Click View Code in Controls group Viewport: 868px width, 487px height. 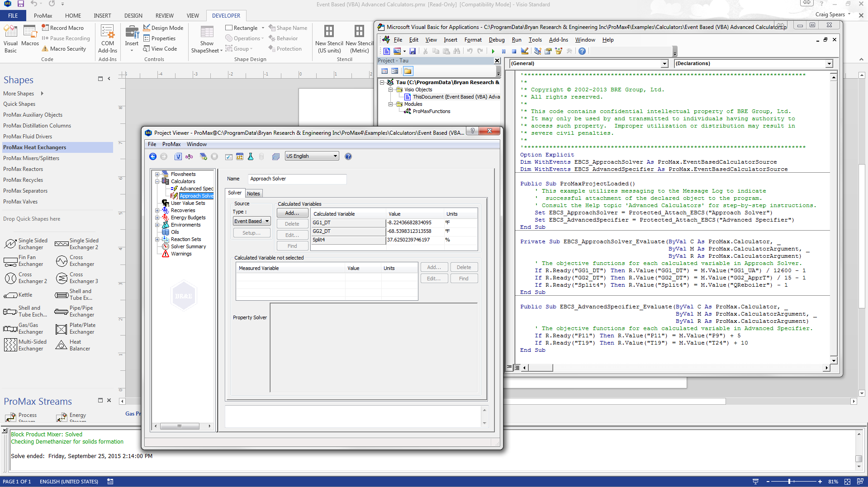point(160,49)
